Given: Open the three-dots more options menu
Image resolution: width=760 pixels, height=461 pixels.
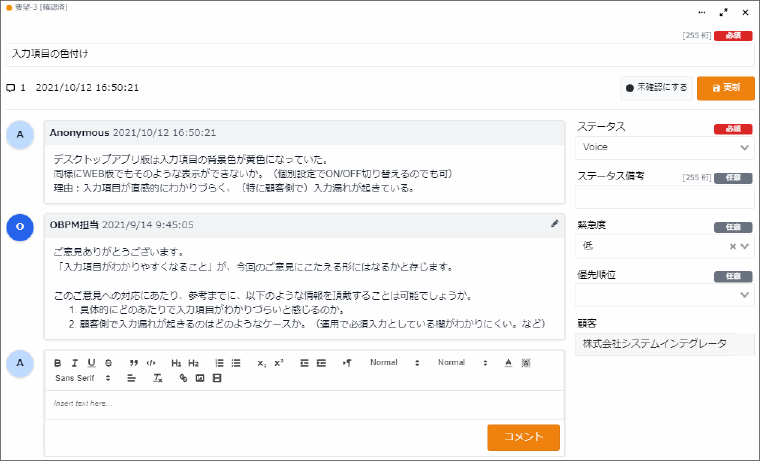Looking at the screenshot, I should coord(702,12).
